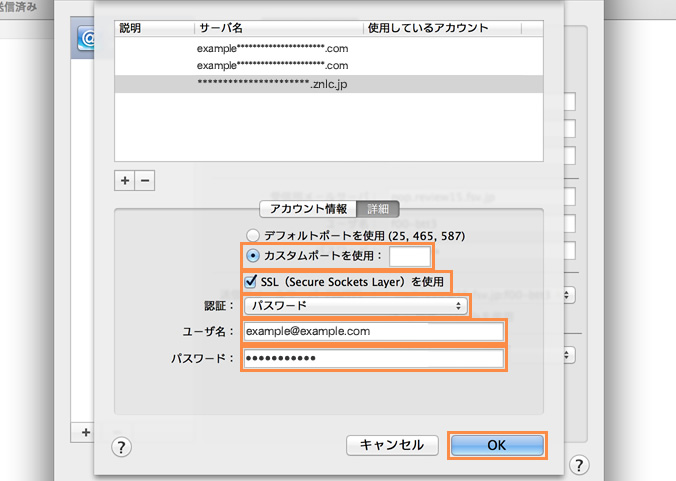Toggle the SSL (Secure Sockets Layer) checkbox
This screenshot has width=676, height=481.
tap(250, 281)
